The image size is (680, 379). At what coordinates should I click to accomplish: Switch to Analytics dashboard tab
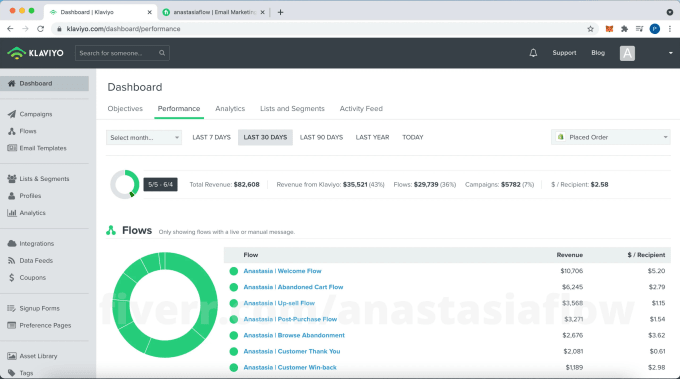tap(230, 108)
